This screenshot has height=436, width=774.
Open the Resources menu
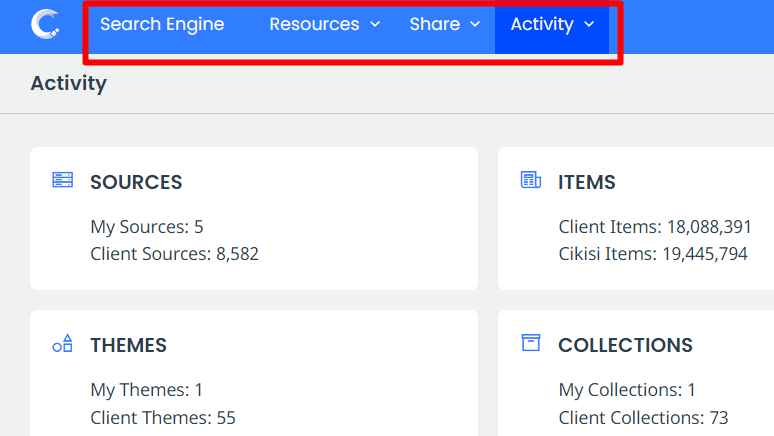click(325, 24)
